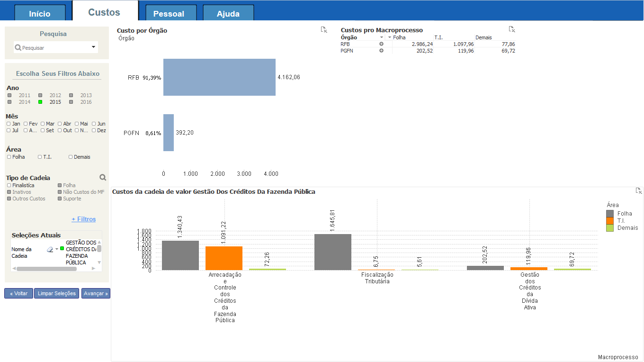This screenshot has width=644, height=362.
Task: Open the Pesquisar dropdown arrow
Action: click(x=93, y=47)
